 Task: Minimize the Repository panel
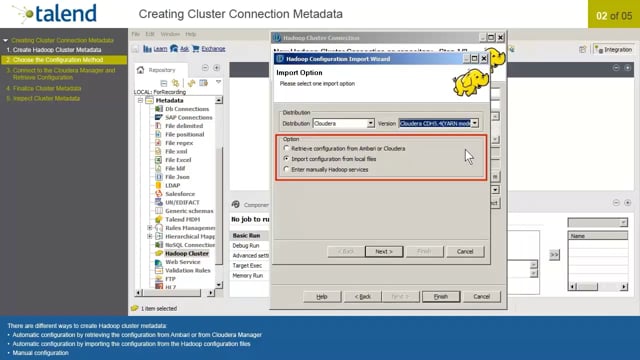pos(205,68)
